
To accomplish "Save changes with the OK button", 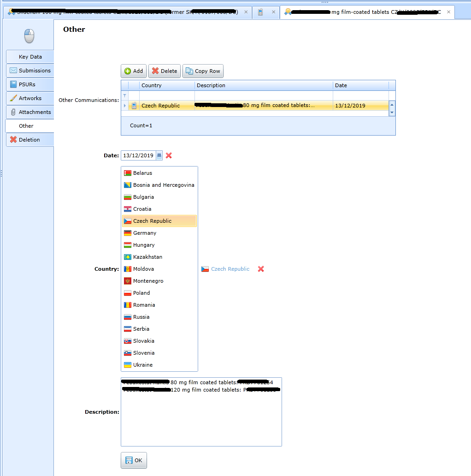I will (x=134, y=460).
